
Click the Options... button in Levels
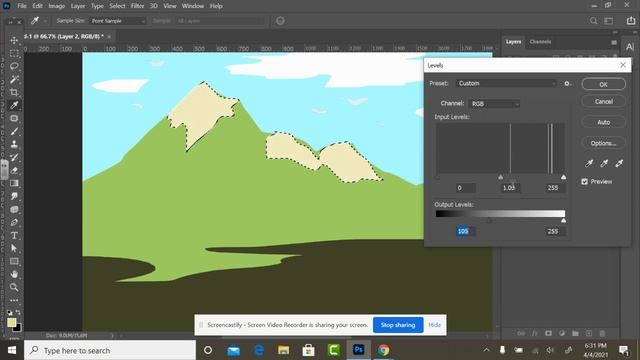point(604,143)
